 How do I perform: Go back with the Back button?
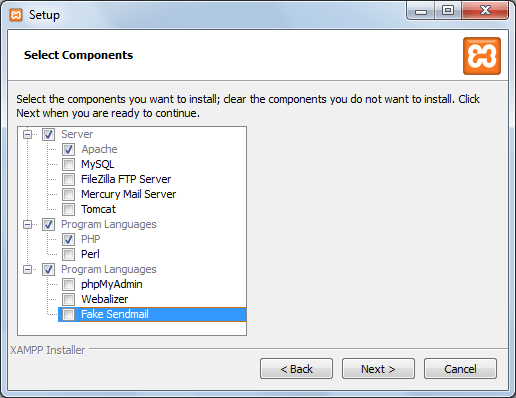[x=296, y=369]
